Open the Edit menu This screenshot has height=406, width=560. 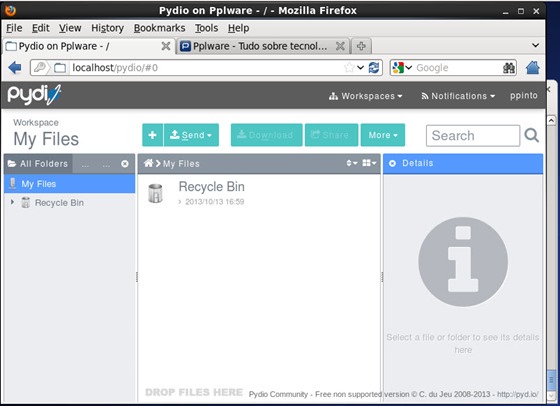40,28
